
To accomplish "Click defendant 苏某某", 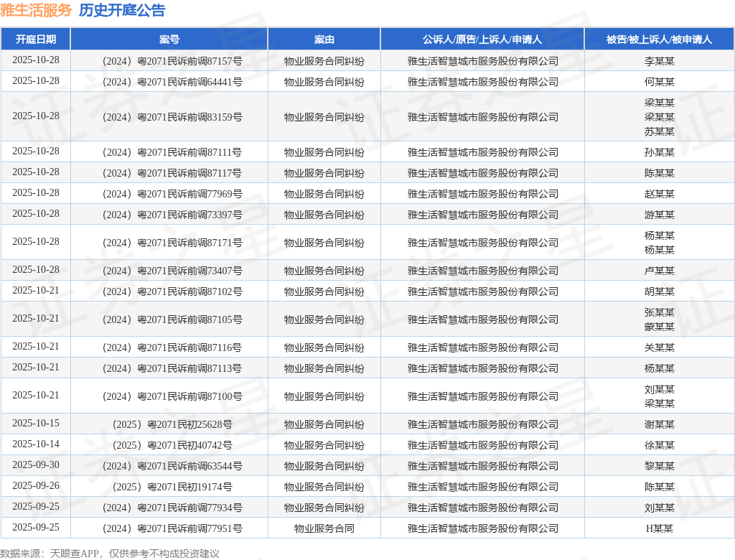I will pyautogui.click(x=659, y=131).
